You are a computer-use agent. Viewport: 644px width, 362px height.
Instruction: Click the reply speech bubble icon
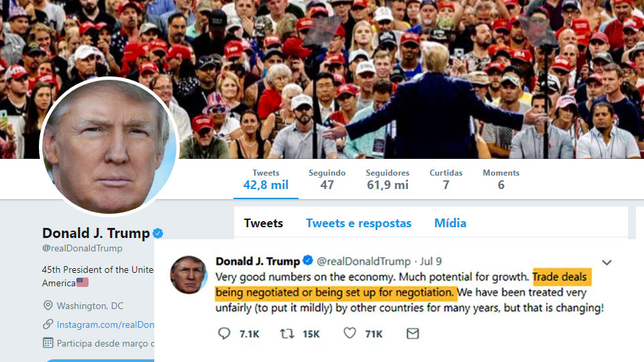point(224,333)
